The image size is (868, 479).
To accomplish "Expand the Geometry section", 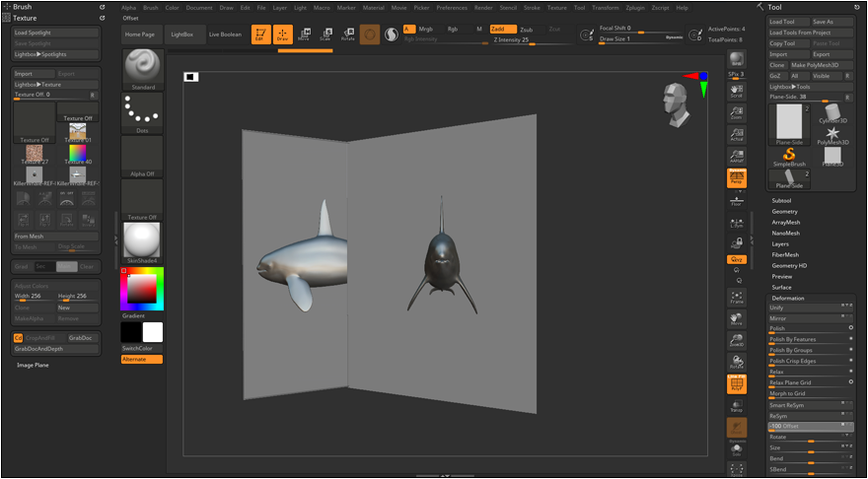I will (x=785, y=211).
